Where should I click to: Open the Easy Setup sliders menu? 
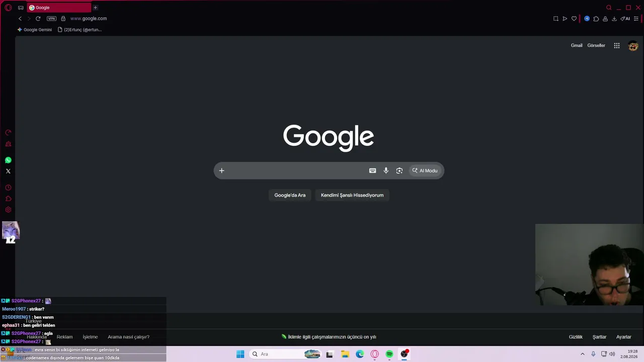(x=636, y=19)
